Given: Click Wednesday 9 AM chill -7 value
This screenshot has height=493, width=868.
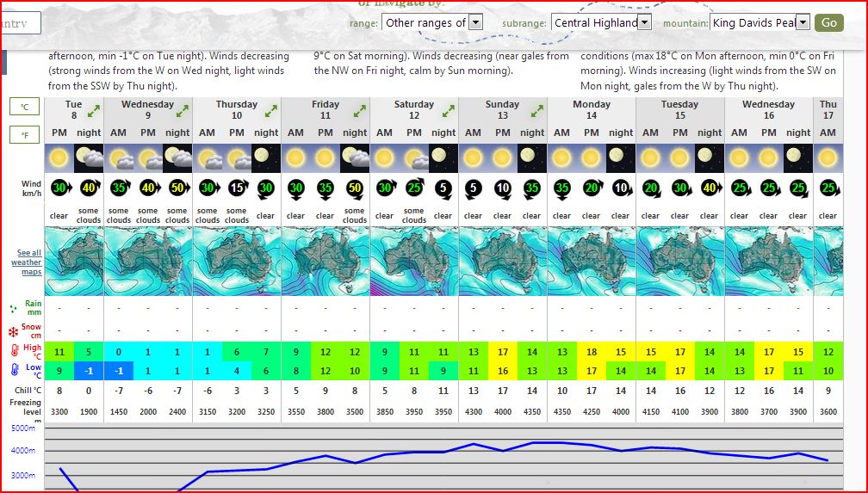Looking at the screenshot, I should coord(119,391).
